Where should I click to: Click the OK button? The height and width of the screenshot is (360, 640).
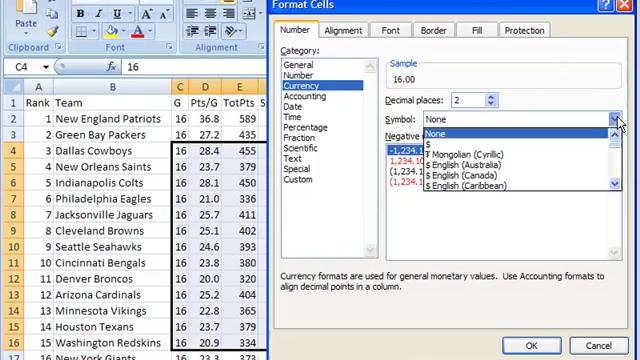531,346
